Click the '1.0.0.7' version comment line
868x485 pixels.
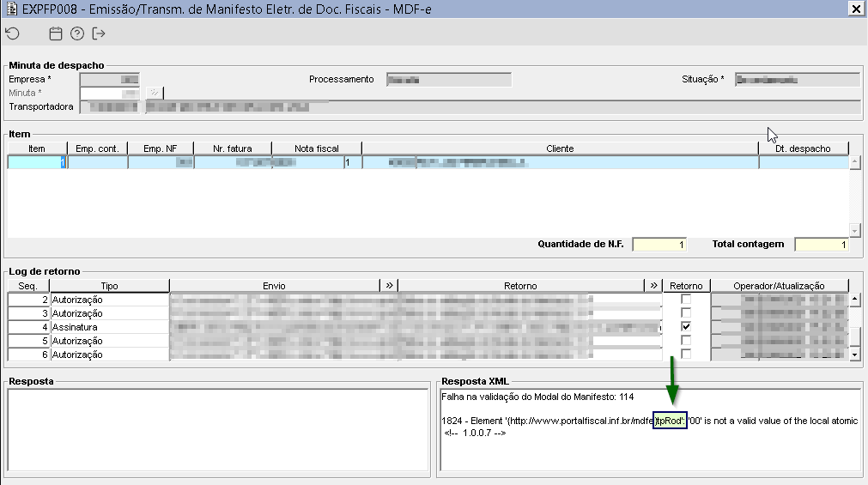tap(475, 433)
